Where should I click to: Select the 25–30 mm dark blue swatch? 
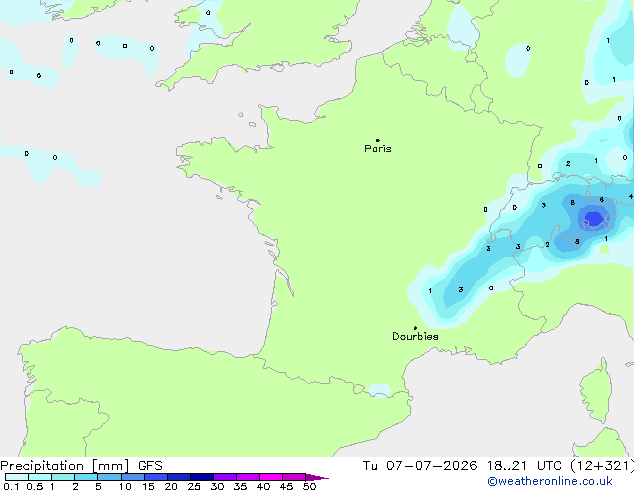(201, 477)
